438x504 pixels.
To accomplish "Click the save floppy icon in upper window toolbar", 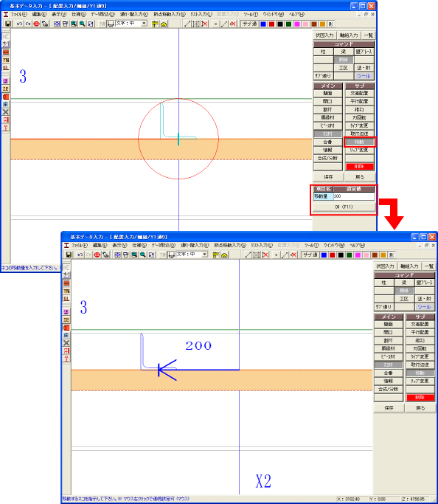I will [8, 24].
